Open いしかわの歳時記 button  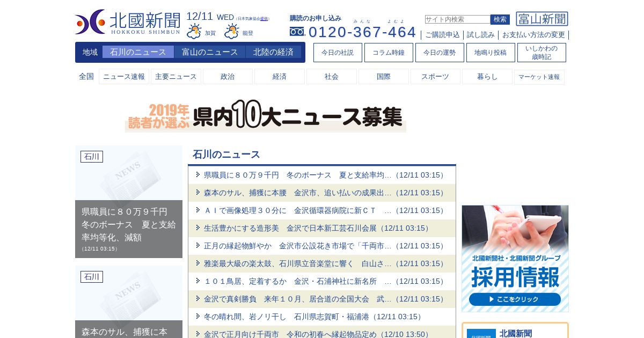point(541,53)
